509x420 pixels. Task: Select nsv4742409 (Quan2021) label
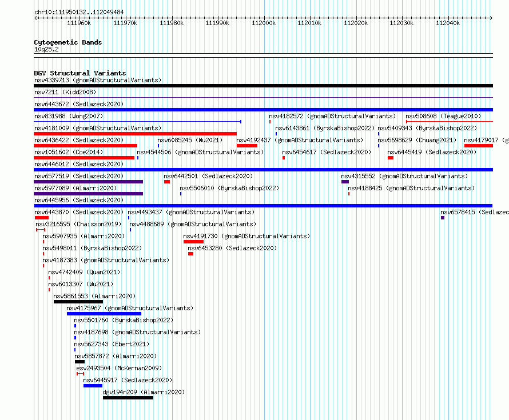pyautogui.click(x=84, y=272)
